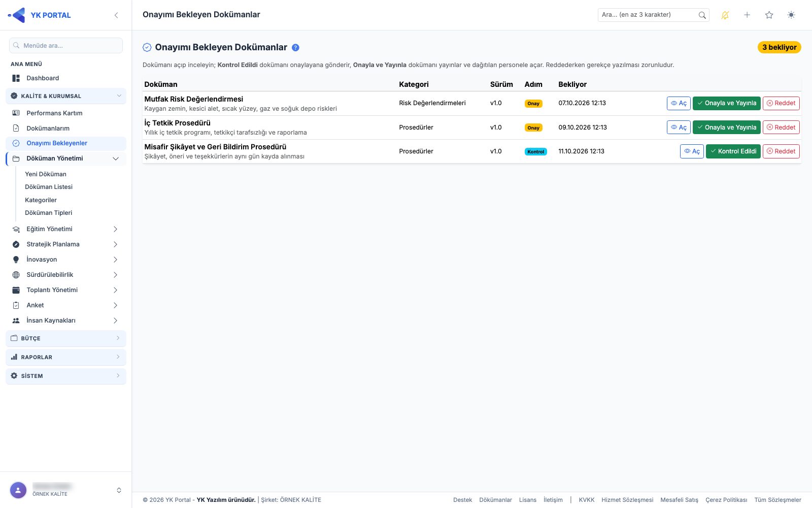Expand the Anket menu chevron

tap(115, 305)
